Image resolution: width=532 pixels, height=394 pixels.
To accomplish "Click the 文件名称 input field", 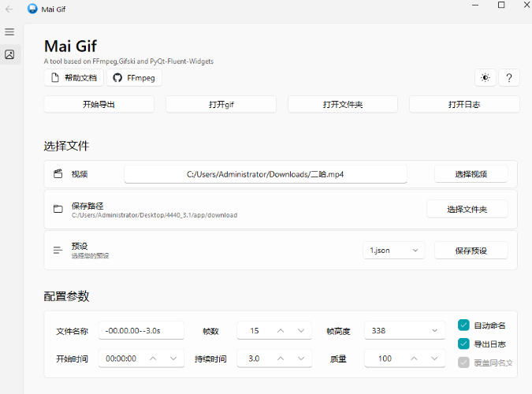I will click(x=141, y=331).
